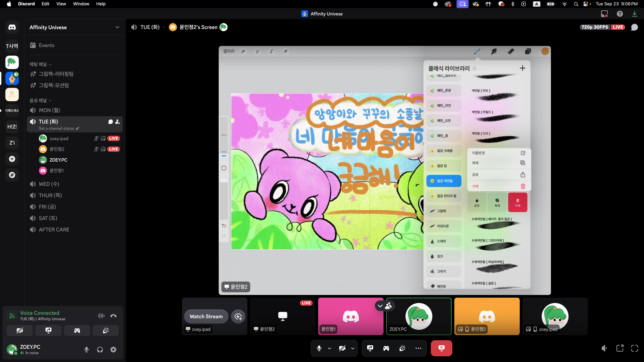Open the noise suppression icon

point(101,316)
